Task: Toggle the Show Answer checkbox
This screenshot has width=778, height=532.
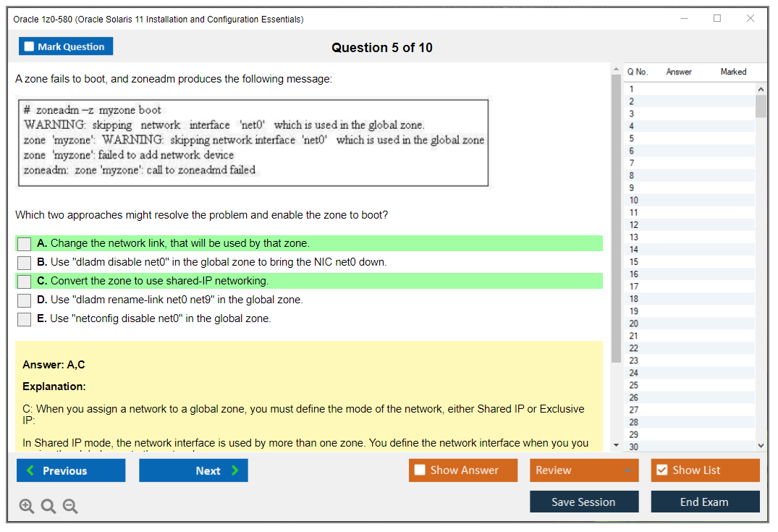Action: [420, 470]
